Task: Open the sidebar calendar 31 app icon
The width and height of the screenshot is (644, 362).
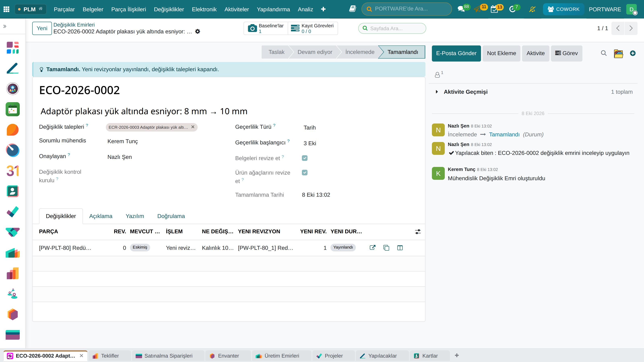Action: click(x=13, y=171)
